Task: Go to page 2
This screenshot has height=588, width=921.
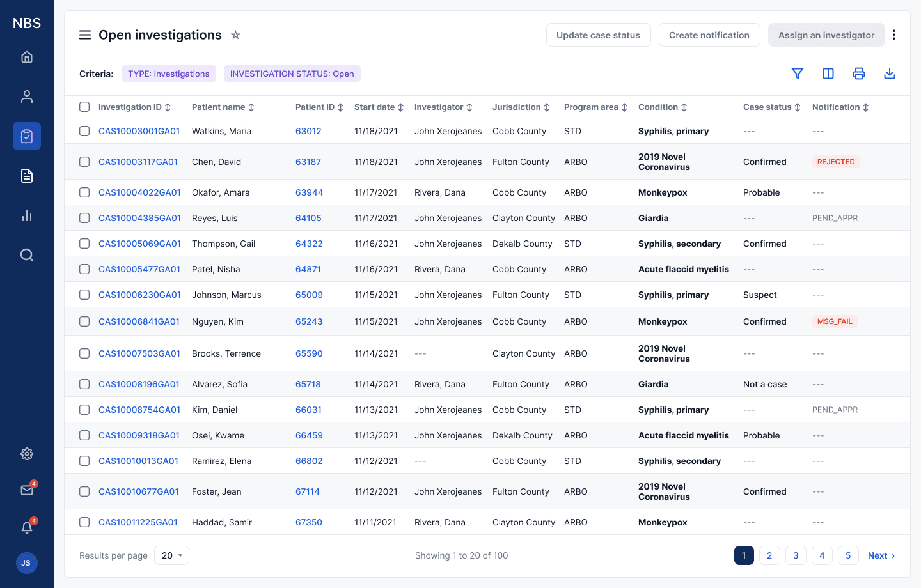Action: click(x=769, y=555)
